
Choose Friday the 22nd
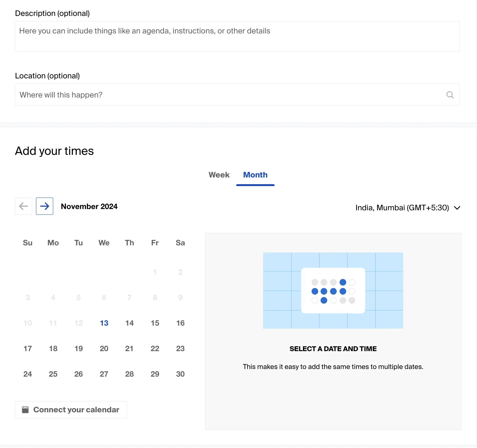155,349
